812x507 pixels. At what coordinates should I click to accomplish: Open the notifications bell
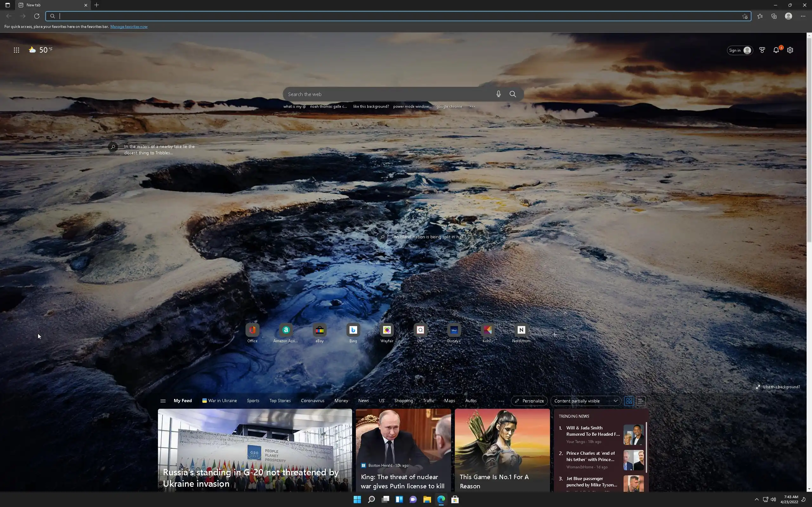pyautogui.click(x=776, y=50)
